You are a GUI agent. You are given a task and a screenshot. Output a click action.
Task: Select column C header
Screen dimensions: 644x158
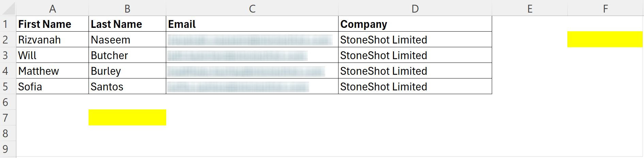click(x=252, y=8)
